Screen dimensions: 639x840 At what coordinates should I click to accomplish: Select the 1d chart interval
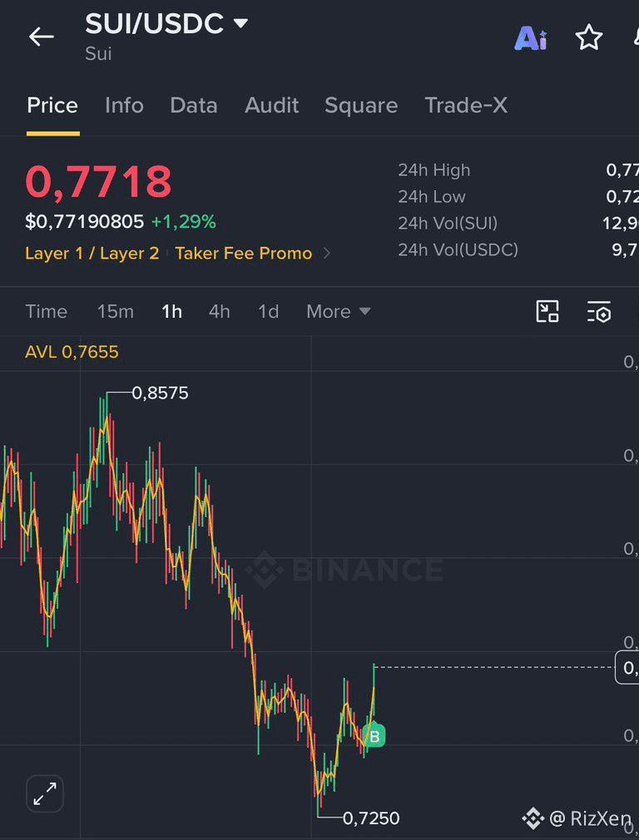click(269, 311)
